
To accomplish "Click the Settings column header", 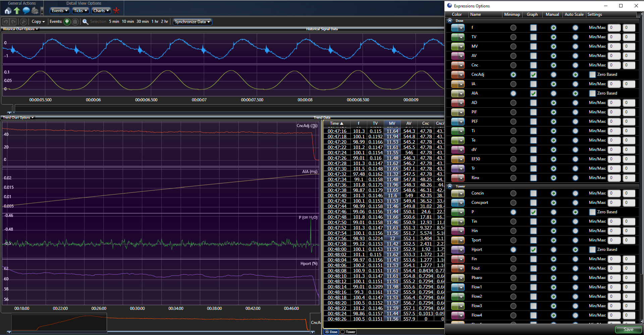I will 611,14.
